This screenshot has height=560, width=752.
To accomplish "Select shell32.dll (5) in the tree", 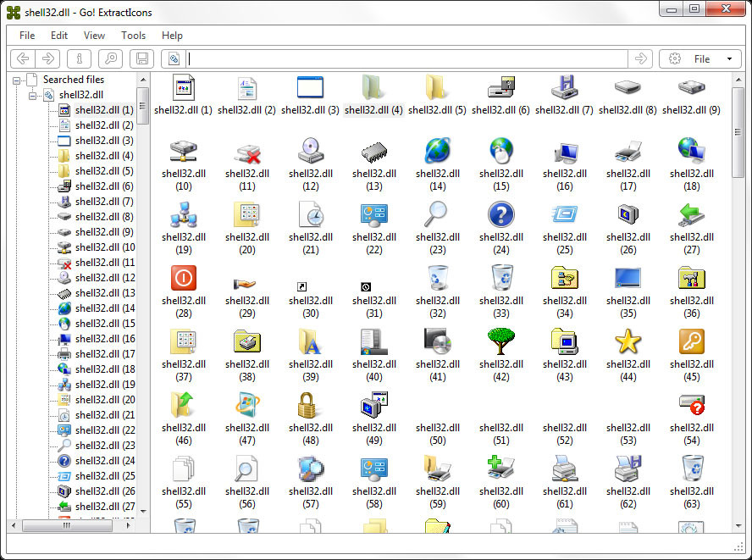I will (104, 171).
